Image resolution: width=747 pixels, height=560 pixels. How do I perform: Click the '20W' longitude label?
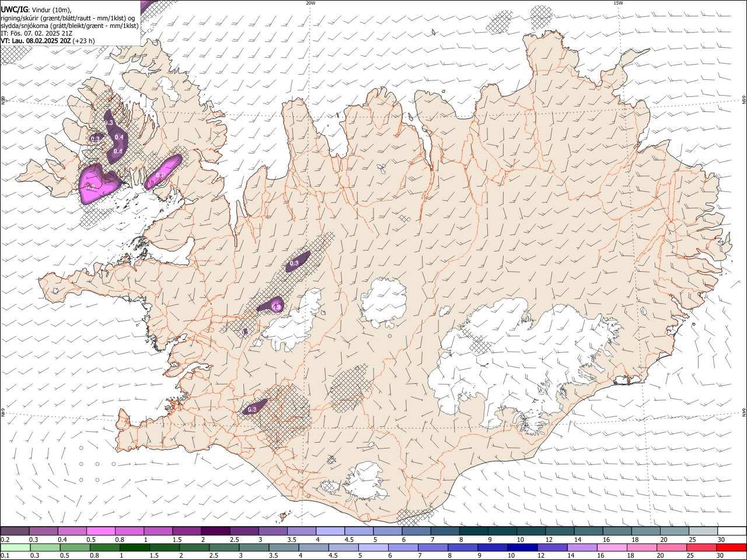(x=310, y=3)
